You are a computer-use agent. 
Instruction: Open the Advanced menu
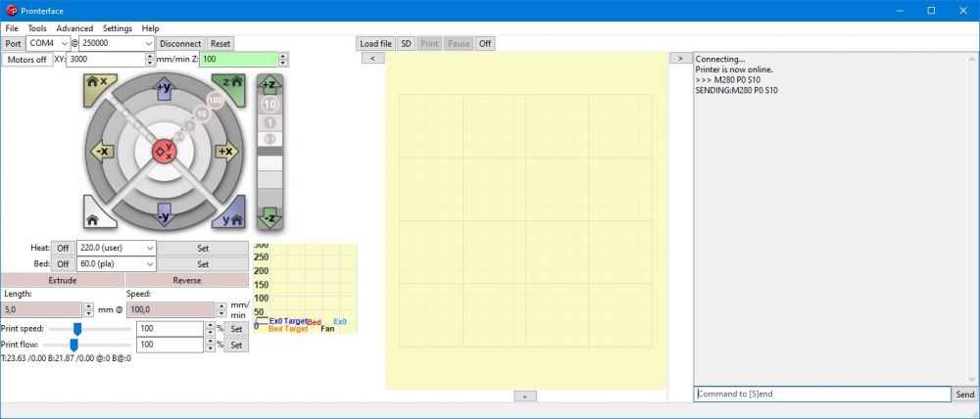coord(74,28)
